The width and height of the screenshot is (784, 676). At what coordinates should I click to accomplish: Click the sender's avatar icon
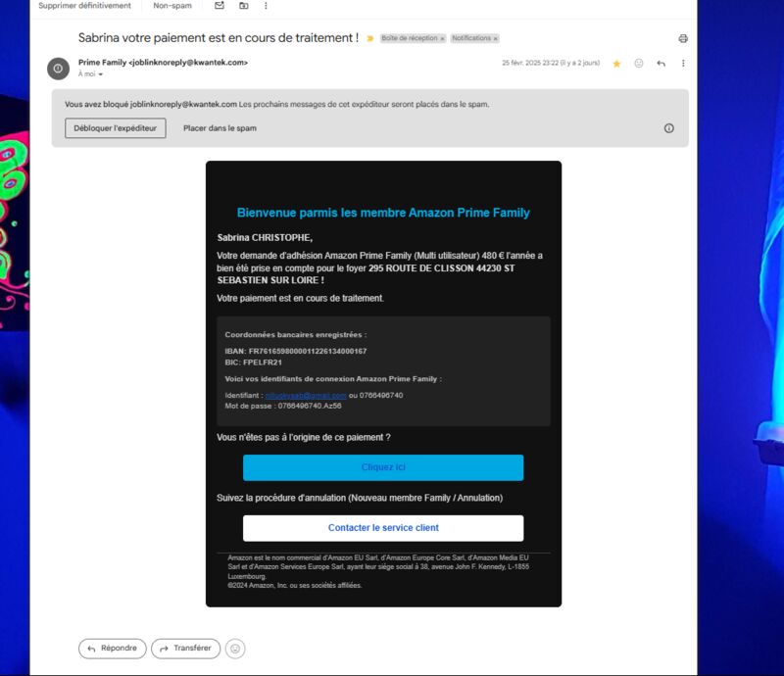coord(58,69)
